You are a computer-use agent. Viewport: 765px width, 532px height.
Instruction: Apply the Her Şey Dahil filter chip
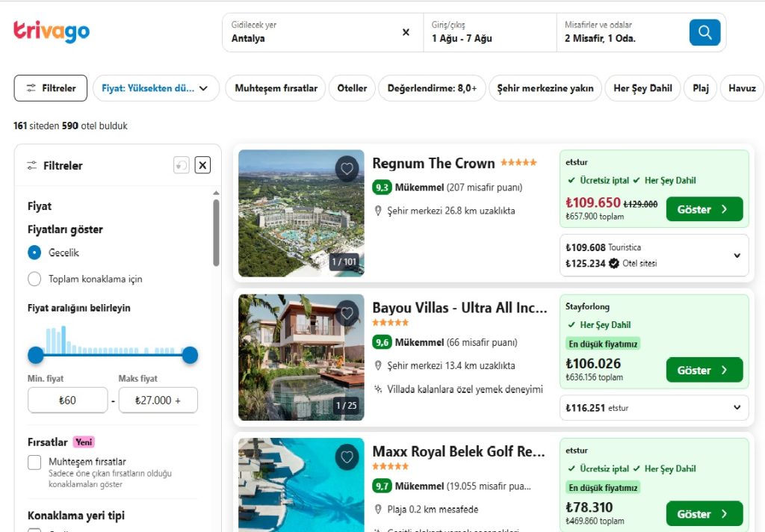tap(642, 88)
